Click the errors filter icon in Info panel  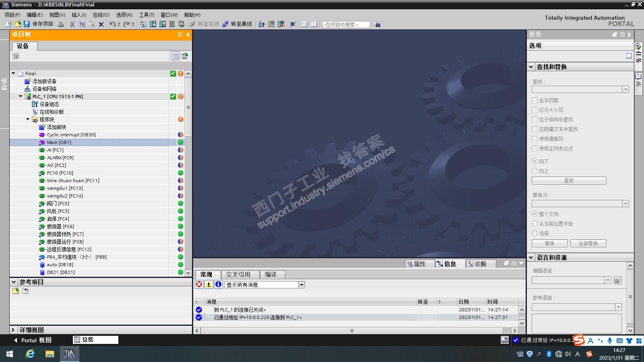(x=199, y=284)
